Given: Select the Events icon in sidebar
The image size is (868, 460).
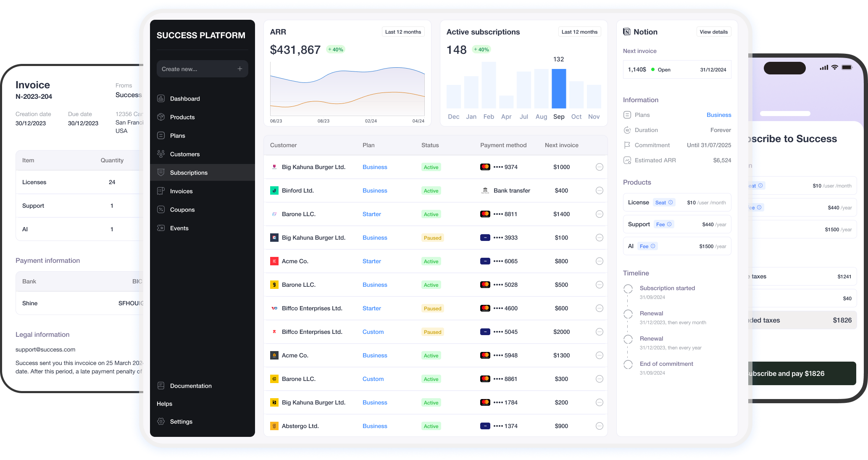Looking at the screenshot, I should pyautogui.click(x=161, y=228).
